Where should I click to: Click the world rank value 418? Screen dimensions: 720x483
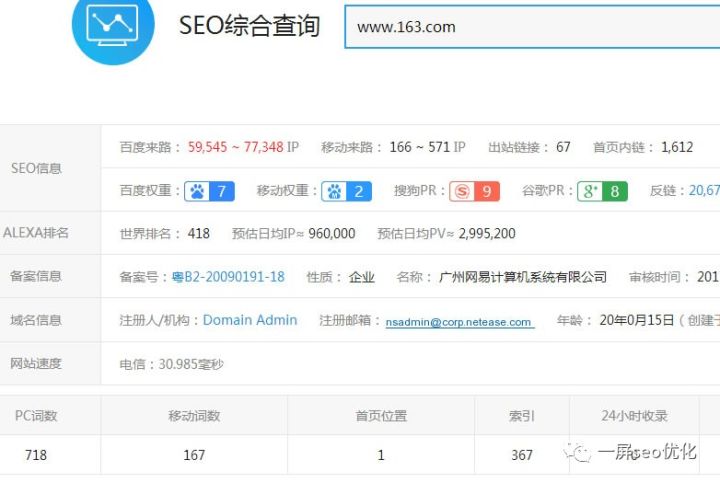click(198, 233)
